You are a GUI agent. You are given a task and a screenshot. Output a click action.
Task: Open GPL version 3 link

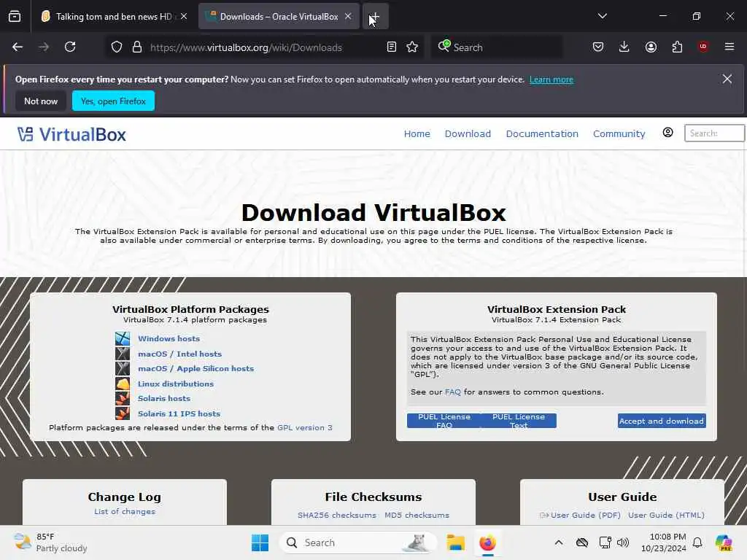coord(305,427)
